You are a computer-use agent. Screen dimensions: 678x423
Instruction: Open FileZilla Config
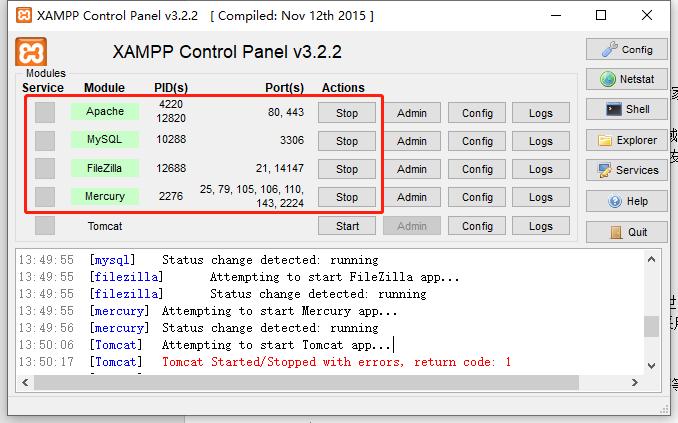(x=477, y=169)
